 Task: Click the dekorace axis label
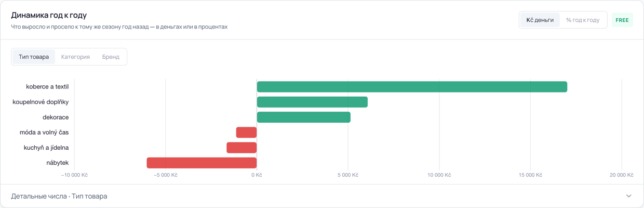56,117
